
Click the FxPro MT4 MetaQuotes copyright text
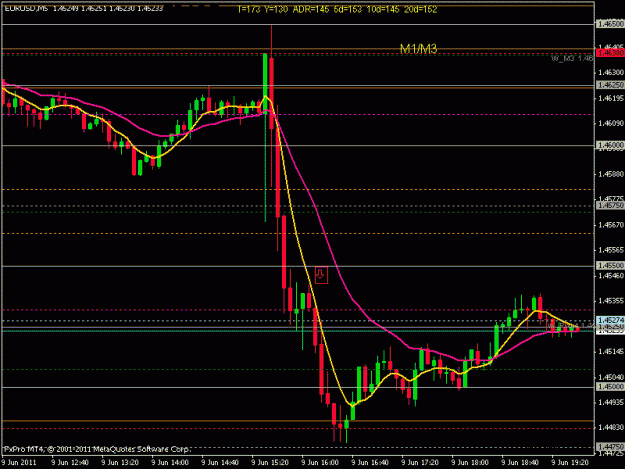(97, 449)
